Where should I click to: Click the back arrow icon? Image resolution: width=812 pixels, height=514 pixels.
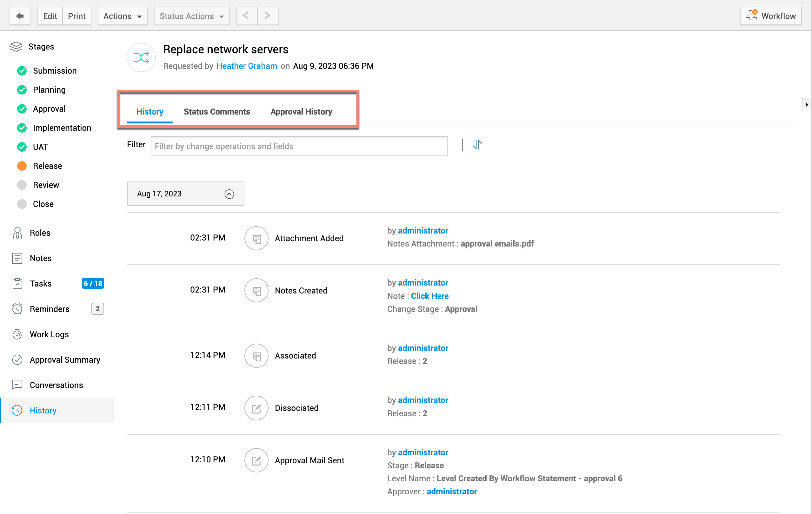click(20, 16)
